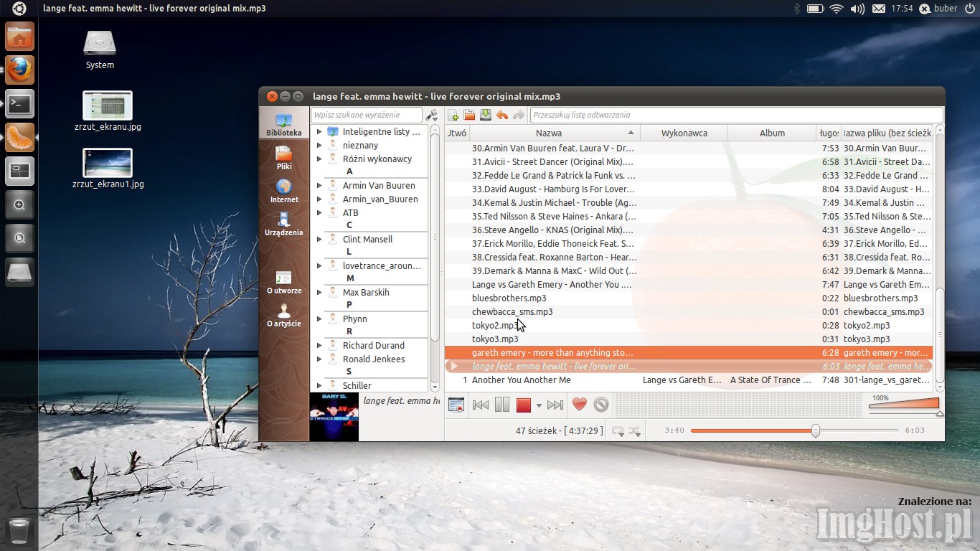Open sound volume indicator menu
Image resolution: width=980 pixels, height=551 pixels.
857,9
